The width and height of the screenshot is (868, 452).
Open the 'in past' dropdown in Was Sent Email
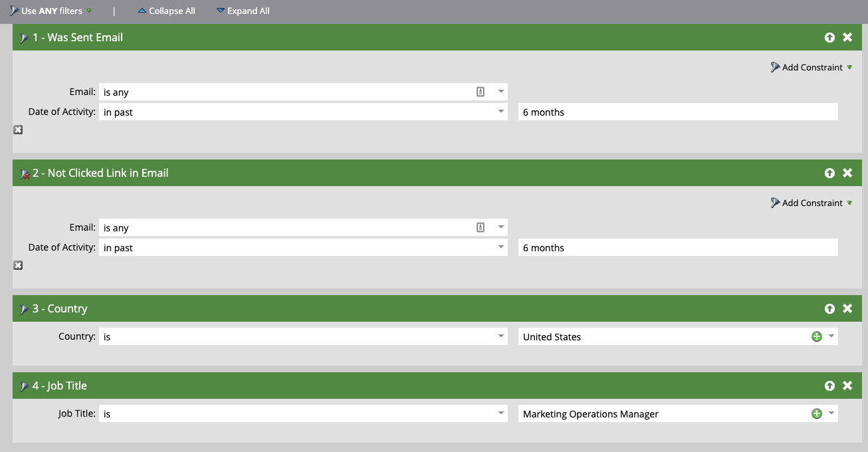point(501,112)
